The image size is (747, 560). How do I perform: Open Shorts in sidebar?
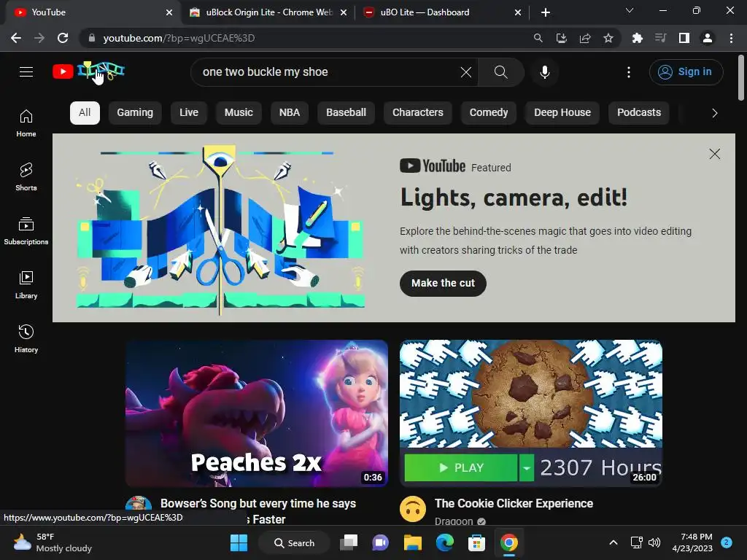point(26,176)
